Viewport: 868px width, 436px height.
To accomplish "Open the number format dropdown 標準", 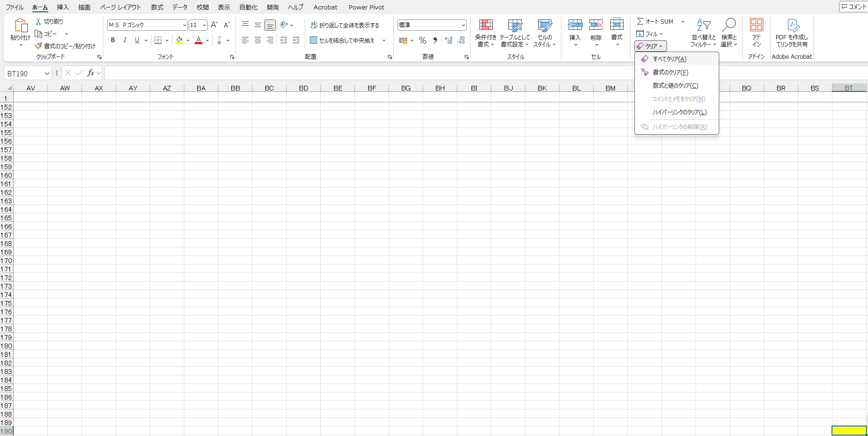I will pyautogui.click(x=463, y=25).
